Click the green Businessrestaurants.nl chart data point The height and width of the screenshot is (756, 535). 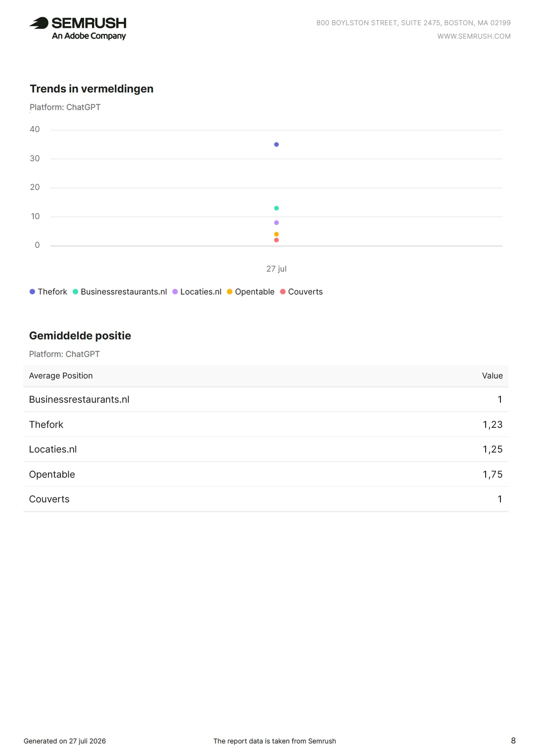[276, 208]
